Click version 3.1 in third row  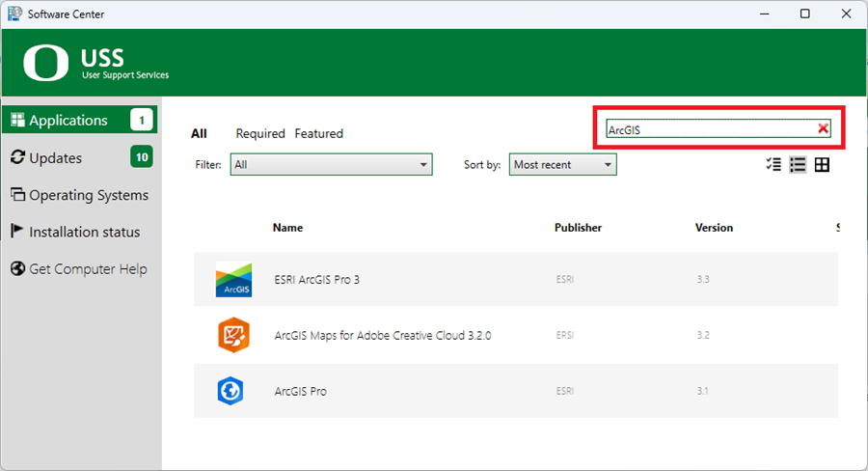pos(702,391)
